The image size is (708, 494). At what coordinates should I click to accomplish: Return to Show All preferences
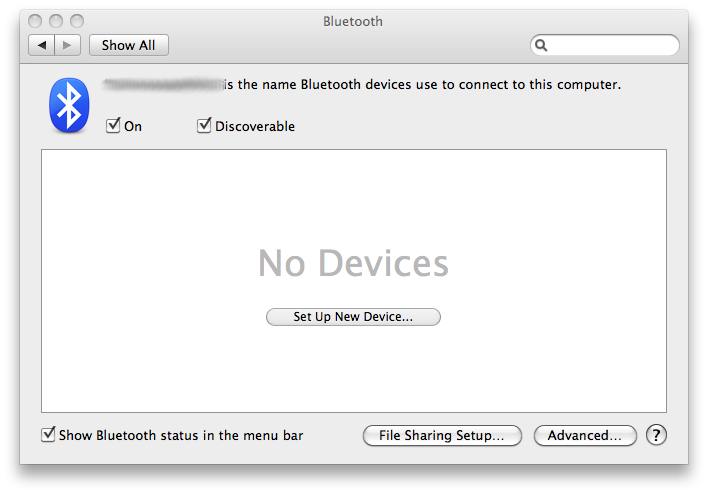point(129,45)
